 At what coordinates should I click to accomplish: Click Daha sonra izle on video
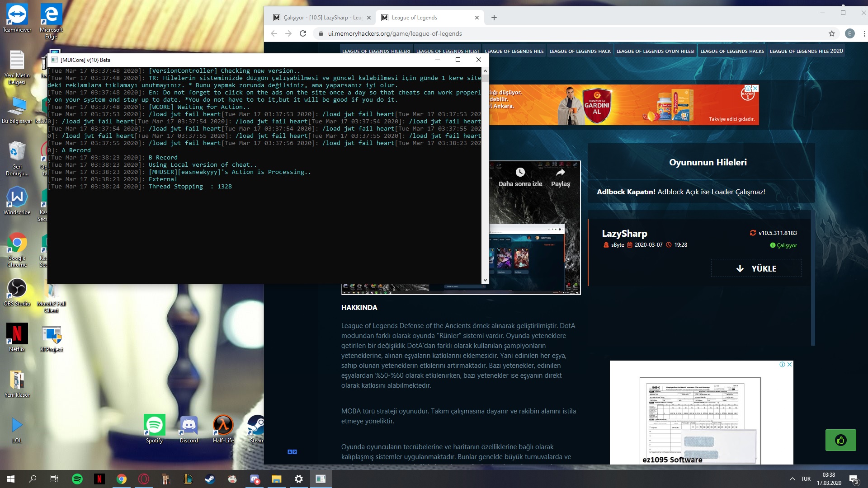tap(520, 178)
